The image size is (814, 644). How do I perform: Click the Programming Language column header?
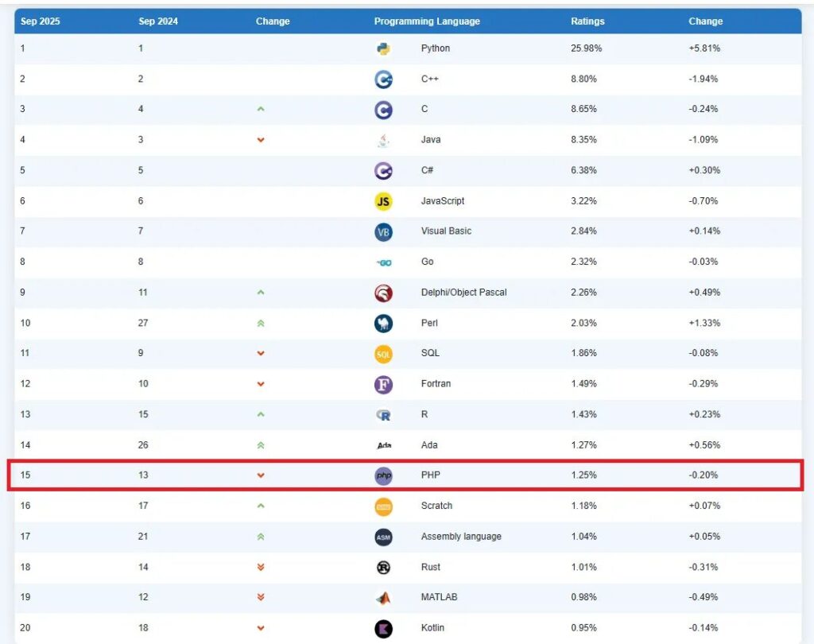pyautogui.click(x=427, y=21)
